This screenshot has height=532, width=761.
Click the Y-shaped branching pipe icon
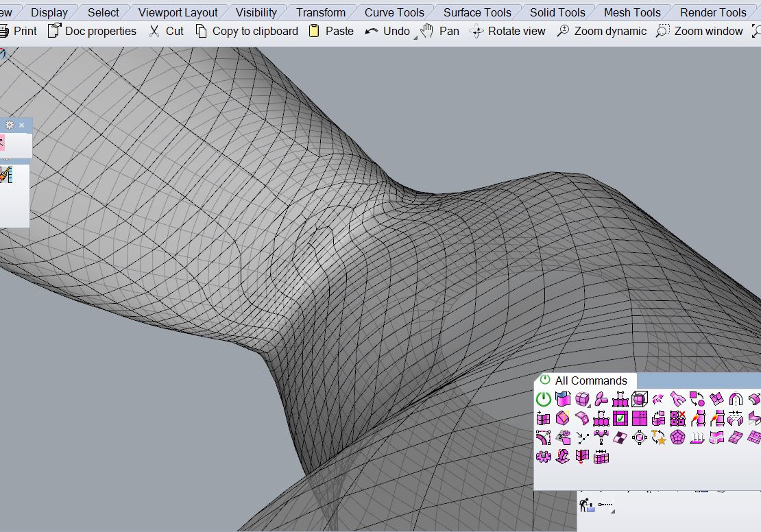pos(677,399)
